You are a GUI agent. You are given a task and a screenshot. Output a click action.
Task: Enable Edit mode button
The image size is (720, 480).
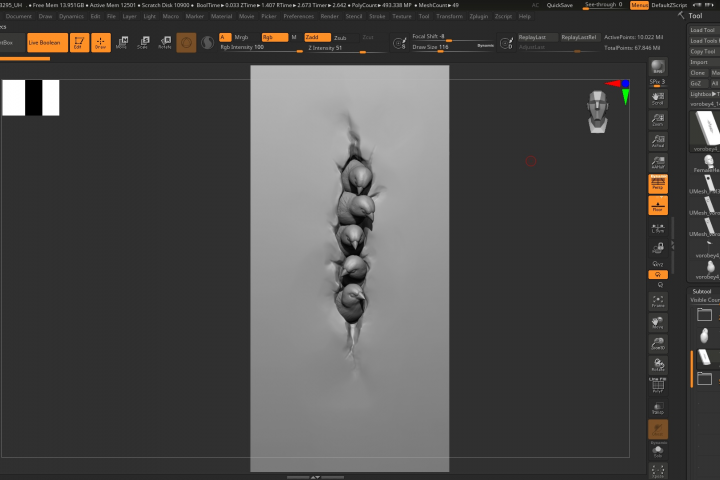(x=78, y=43)
